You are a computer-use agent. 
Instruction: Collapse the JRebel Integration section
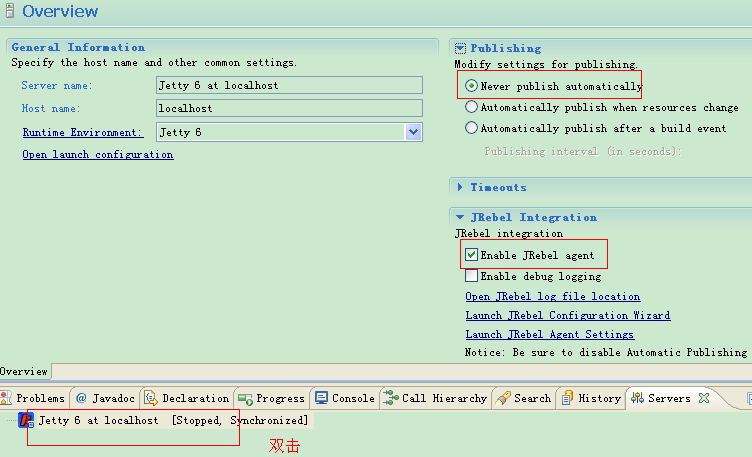pos(460,217)
